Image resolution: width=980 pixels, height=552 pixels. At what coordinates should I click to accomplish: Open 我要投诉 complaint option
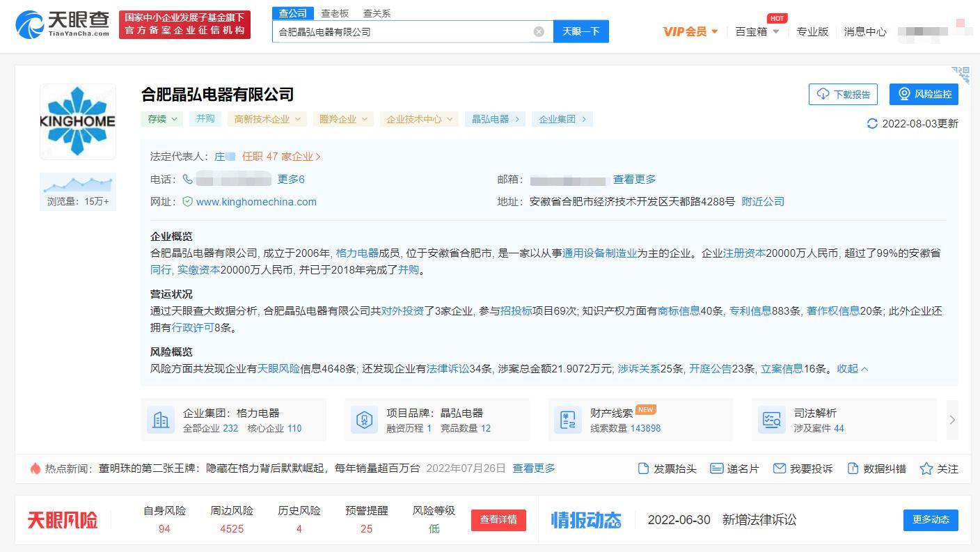(x=803, y=468)
